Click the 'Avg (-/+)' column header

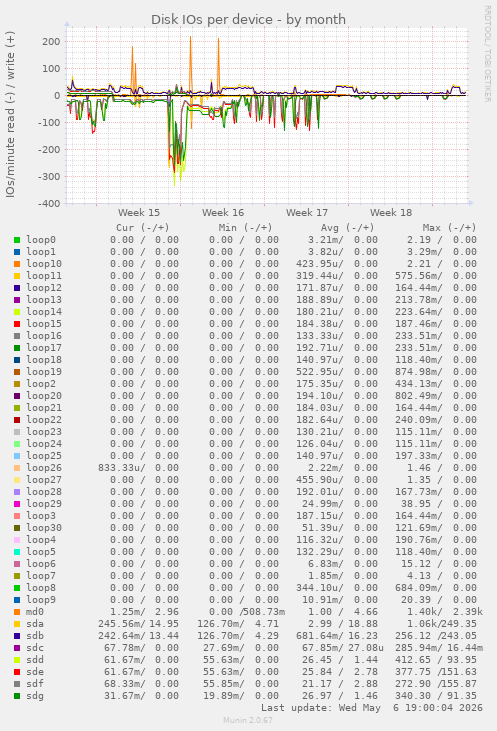click(347, 228)
